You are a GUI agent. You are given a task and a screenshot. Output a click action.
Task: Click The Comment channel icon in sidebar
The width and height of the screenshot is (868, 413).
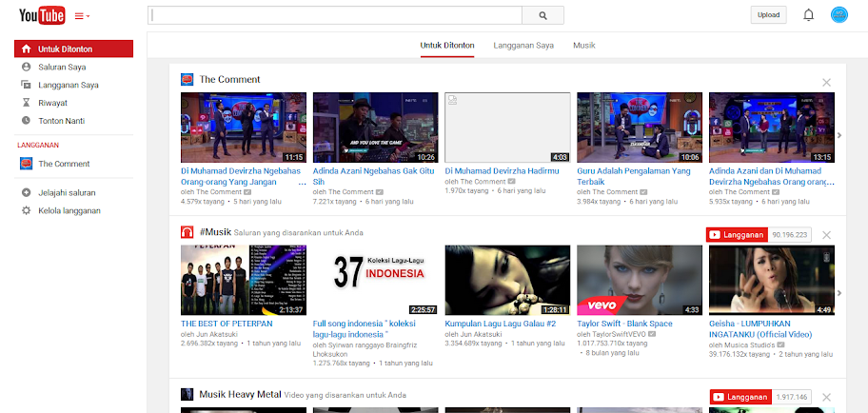click(x=26, y=164)
